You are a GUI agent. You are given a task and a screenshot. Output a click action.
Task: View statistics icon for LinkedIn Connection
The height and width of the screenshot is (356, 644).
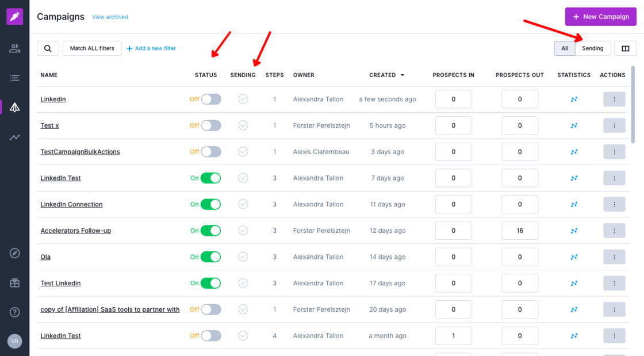[x=574, y=204]
